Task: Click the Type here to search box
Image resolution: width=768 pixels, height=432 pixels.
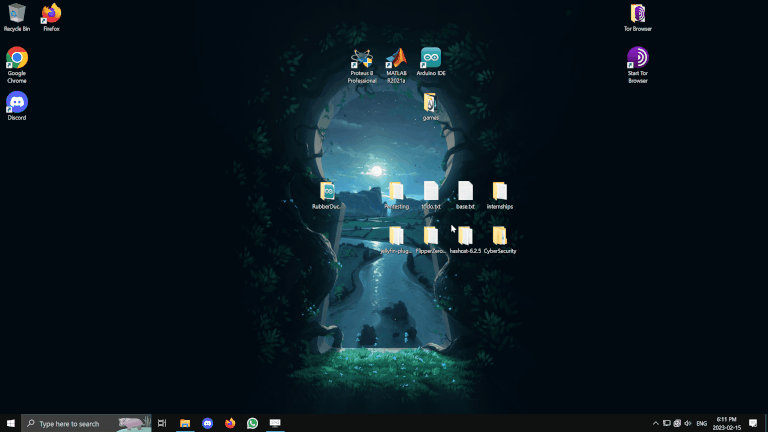Action: [86, 423]
